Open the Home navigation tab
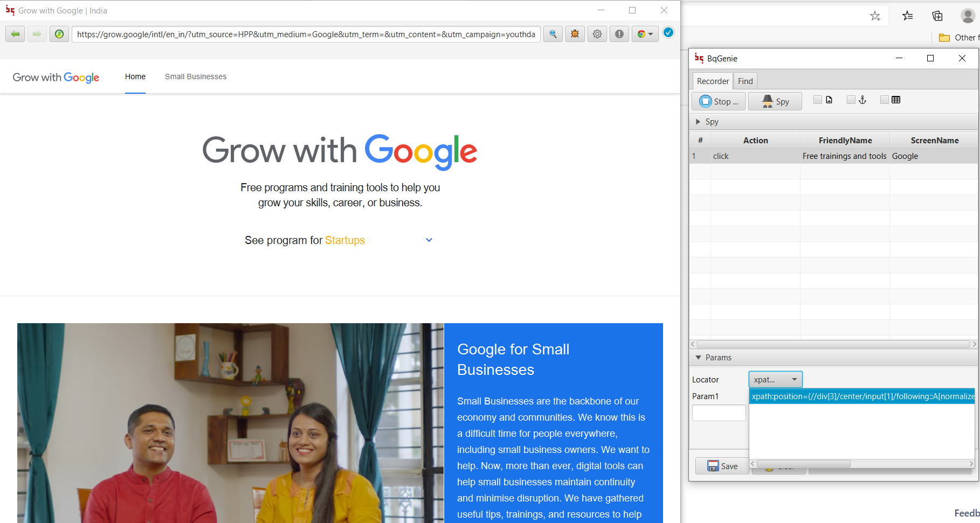980x523 pixels. [135, 76]
